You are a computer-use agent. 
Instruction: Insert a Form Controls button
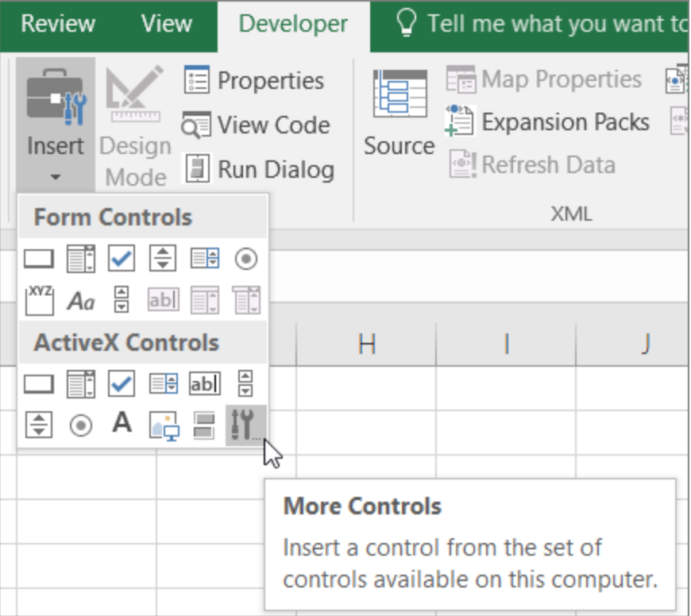[39, 259]
